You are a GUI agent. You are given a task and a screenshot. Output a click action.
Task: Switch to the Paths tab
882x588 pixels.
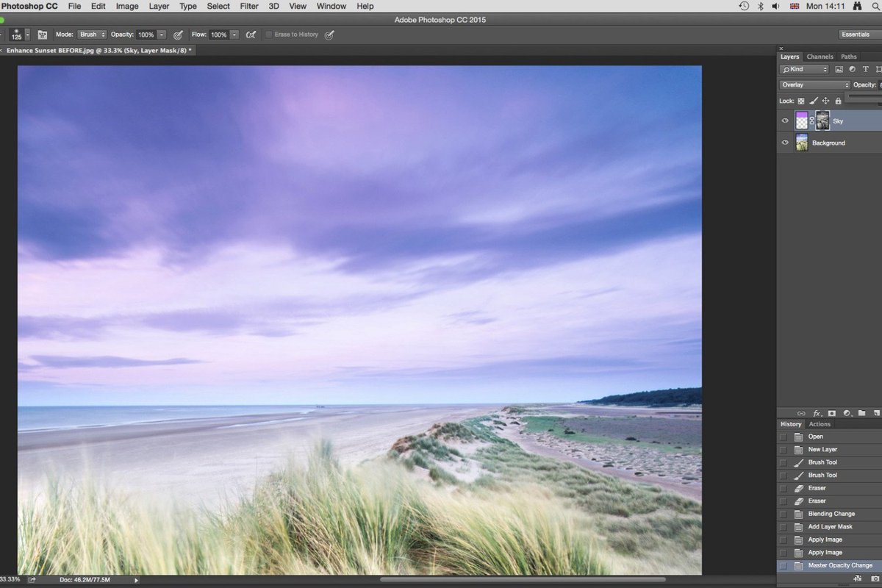coord(849,57)
